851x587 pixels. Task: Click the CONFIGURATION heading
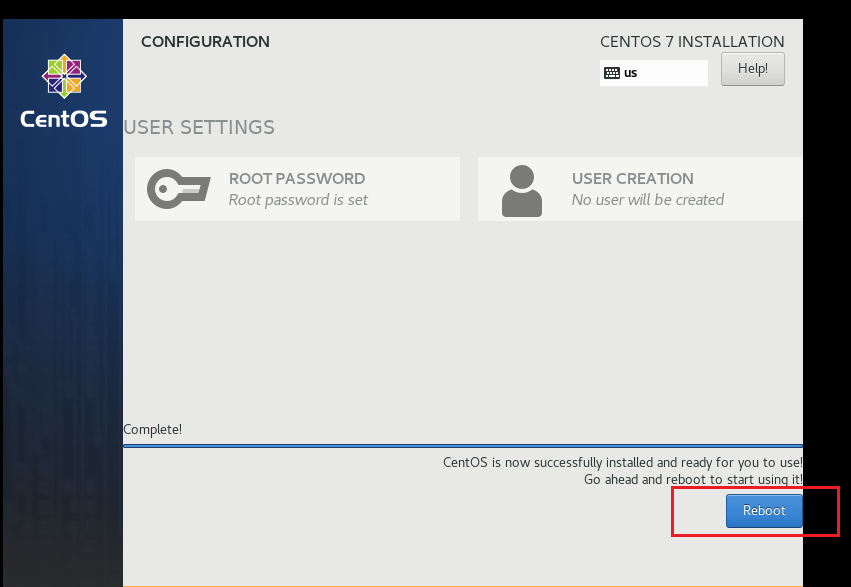coord(205,42)
